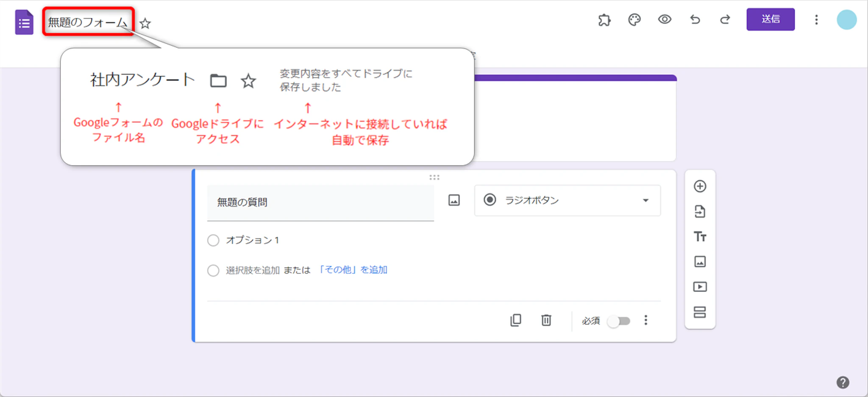Viewport: 868px width, 397px height.
Task: Click the import questions icon
Action: click(700, 211)
